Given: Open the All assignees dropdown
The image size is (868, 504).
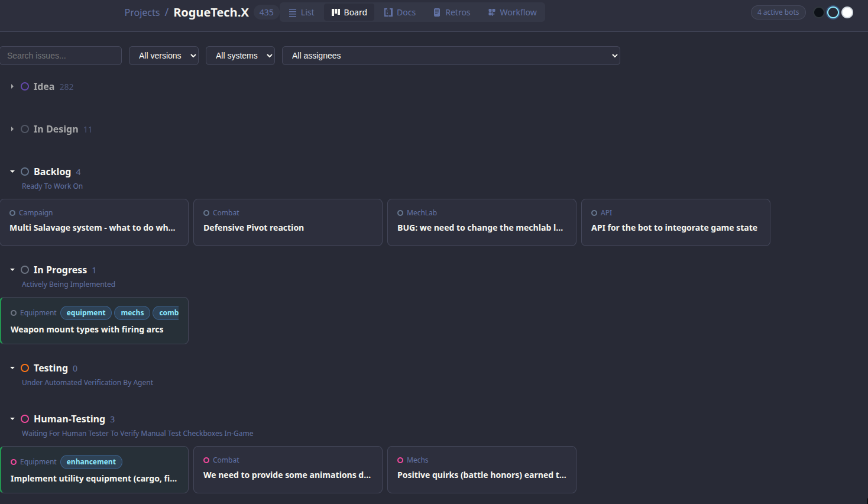Looking at the screenshot, I should click(x=451, y=56).
